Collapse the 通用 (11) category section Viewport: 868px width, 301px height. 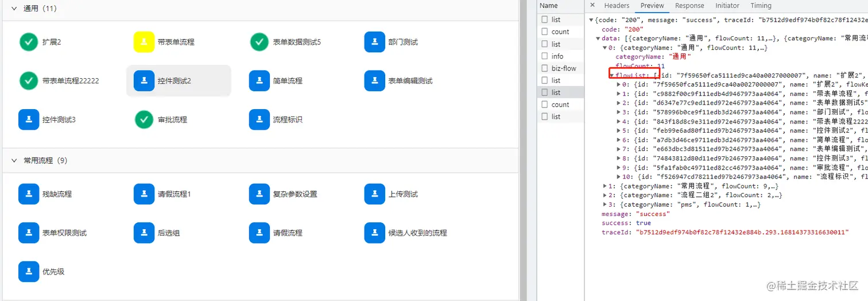click(14, 9)
